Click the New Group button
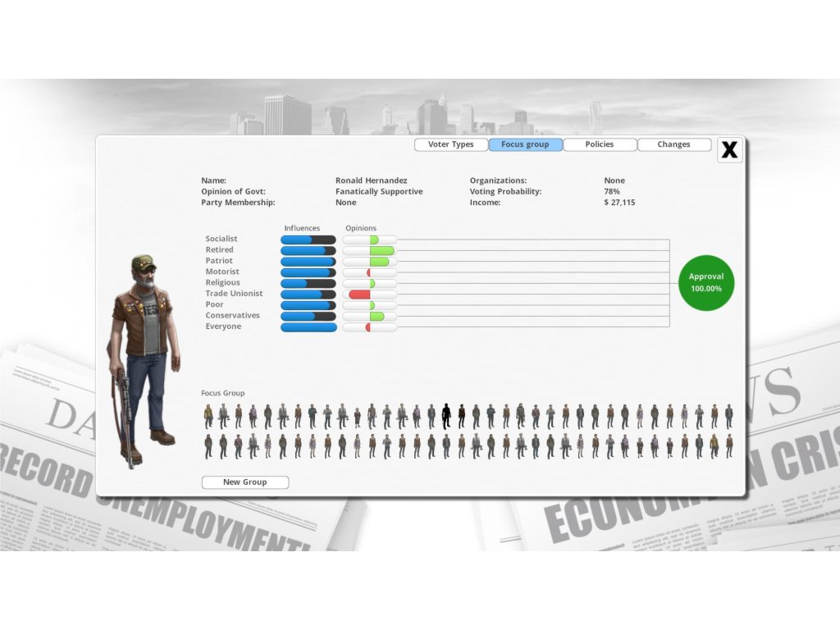840x630 pixels. pos(244,482)
